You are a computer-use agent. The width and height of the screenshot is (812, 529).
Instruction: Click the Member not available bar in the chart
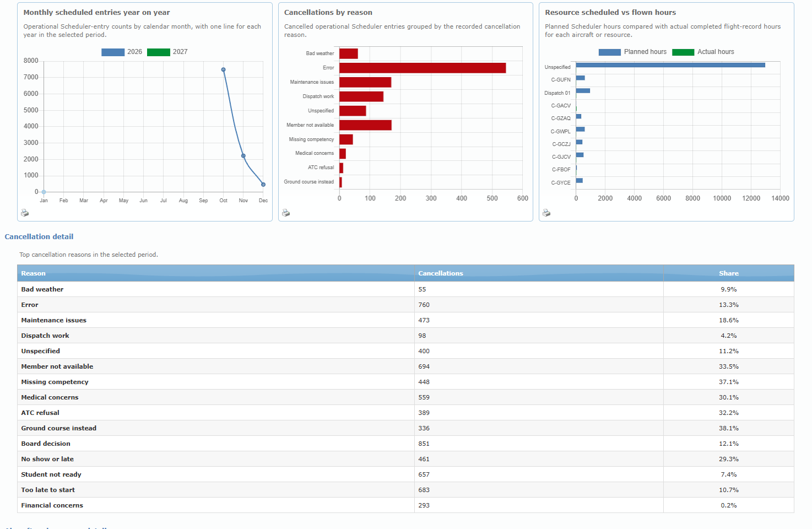365,125
